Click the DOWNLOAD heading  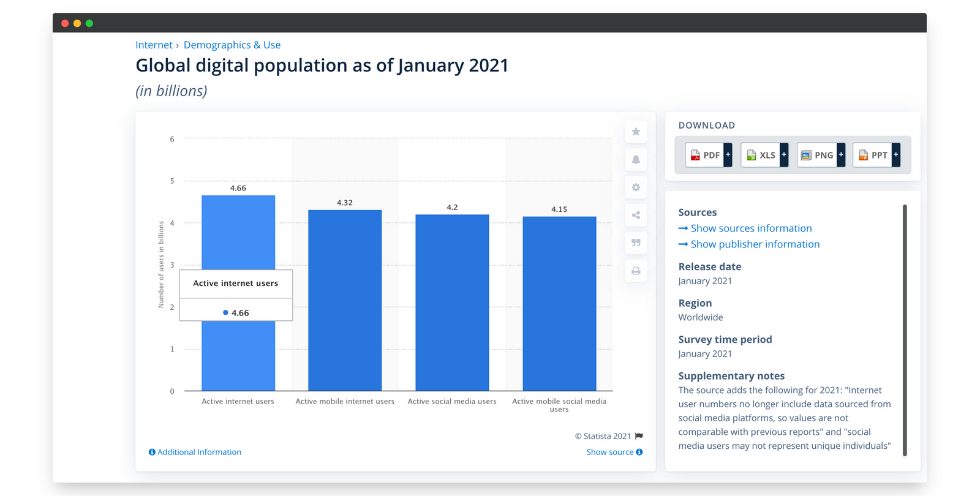[707, 126]
